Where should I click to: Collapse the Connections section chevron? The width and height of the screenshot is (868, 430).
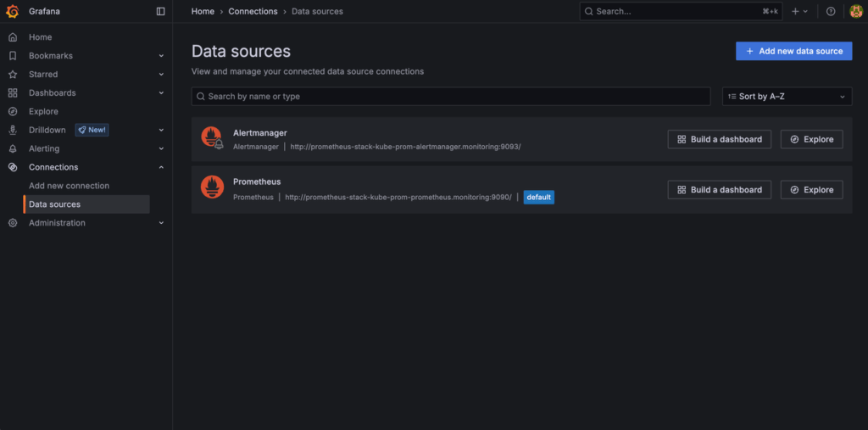pos(161,167)
